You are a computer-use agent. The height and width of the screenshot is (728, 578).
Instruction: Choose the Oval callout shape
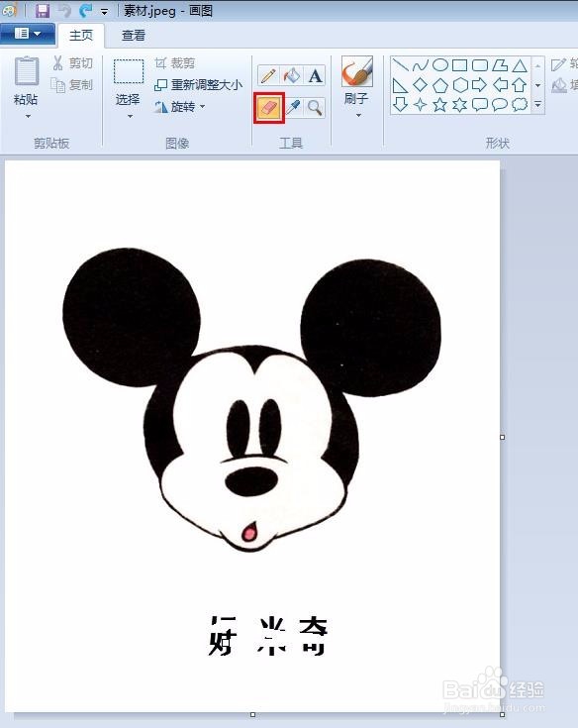[x=500, y=104]
